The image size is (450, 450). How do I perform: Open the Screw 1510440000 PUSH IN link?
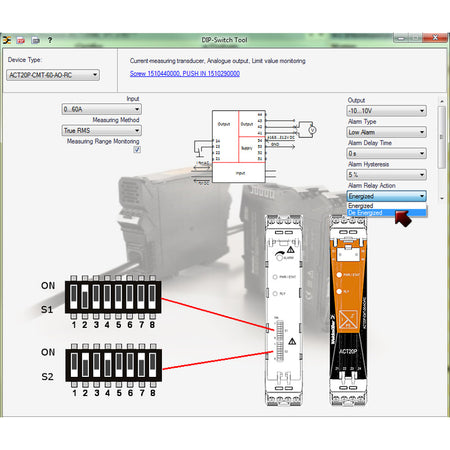tap(185, 73)
